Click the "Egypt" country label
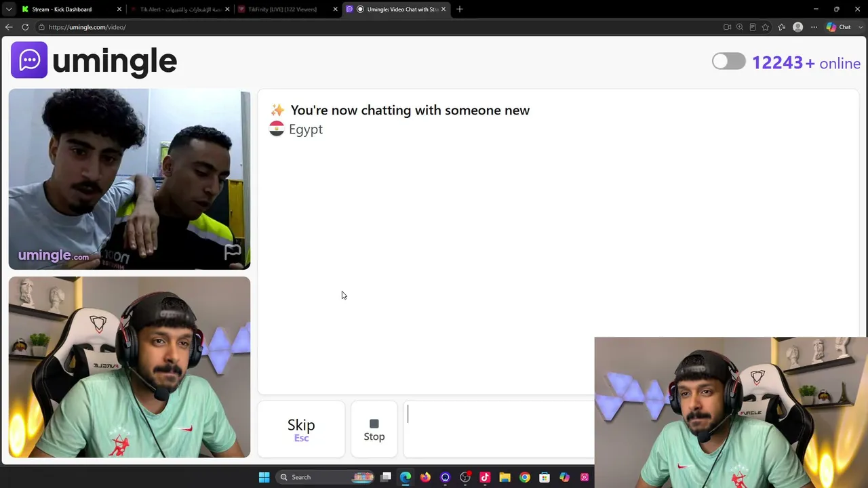This screenshot has width=868, height=488. pyautogui.click(x=306, y=129)
